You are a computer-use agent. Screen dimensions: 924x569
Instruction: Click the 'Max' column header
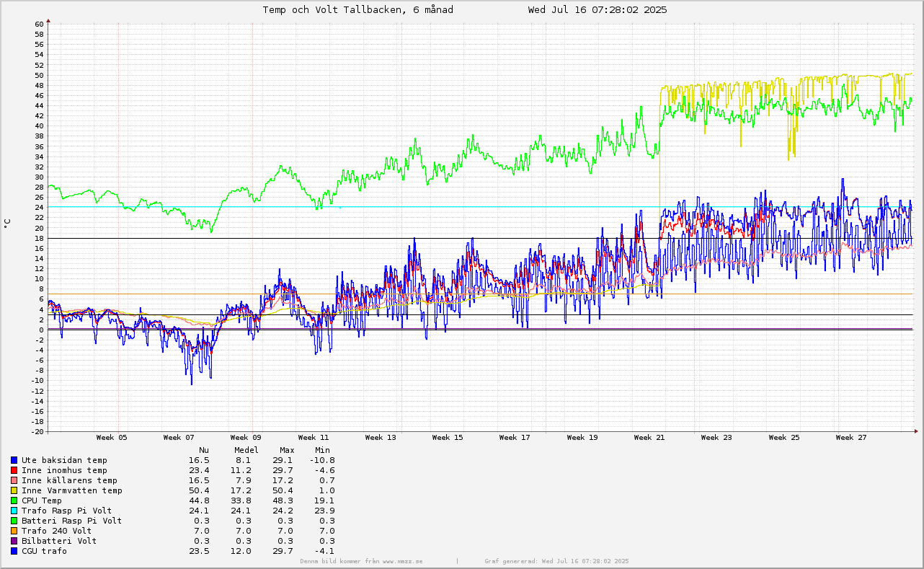(x=287, y=450)
